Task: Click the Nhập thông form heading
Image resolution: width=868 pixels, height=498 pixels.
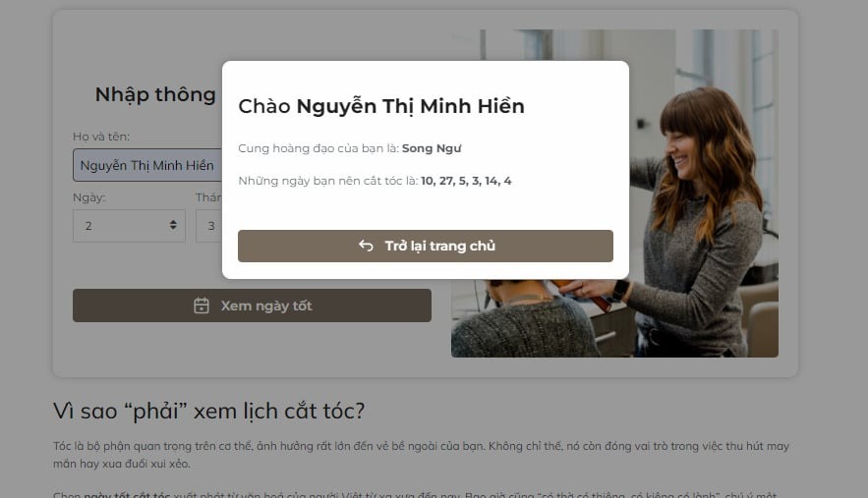Action: point(155,94)
